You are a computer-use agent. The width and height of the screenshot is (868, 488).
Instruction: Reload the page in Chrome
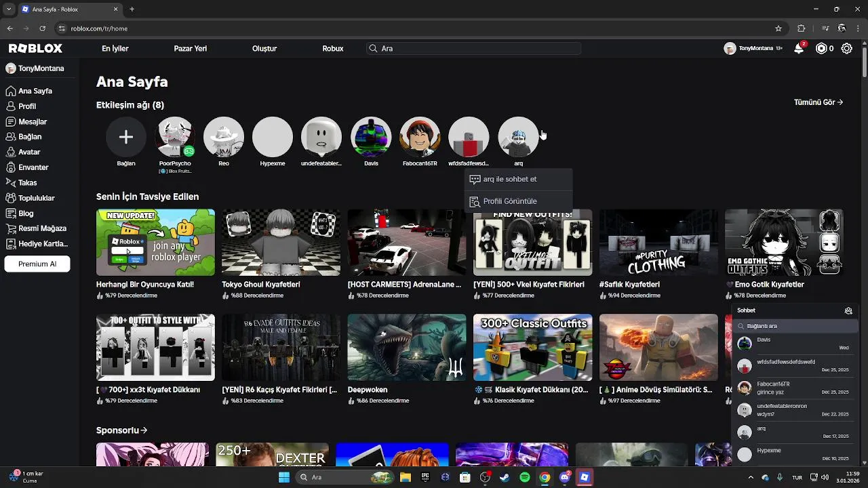(x=43, y=28)
